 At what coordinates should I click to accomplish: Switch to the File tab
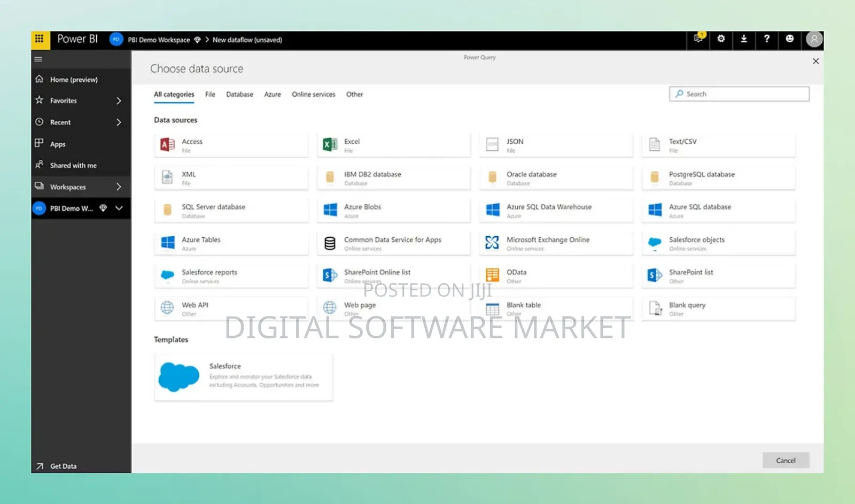point(211,95)
